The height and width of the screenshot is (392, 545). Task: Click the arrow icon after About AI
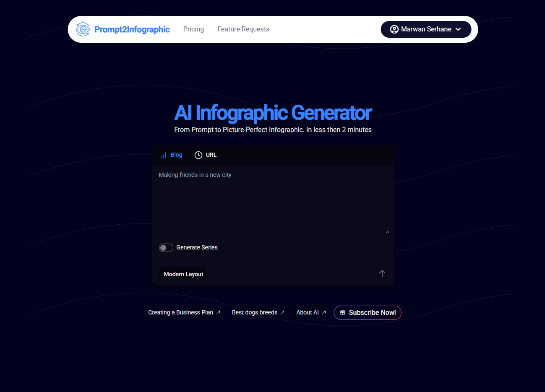pos(324,312)
